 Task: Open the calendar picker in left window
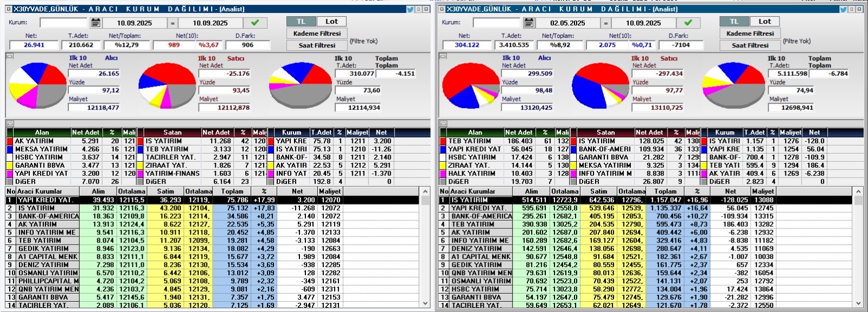95,23
